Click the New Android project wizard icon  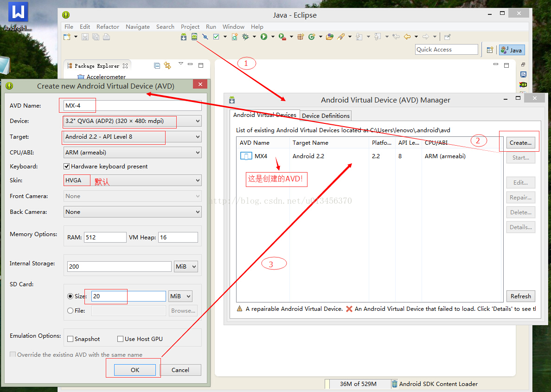(x=235, y=37)
